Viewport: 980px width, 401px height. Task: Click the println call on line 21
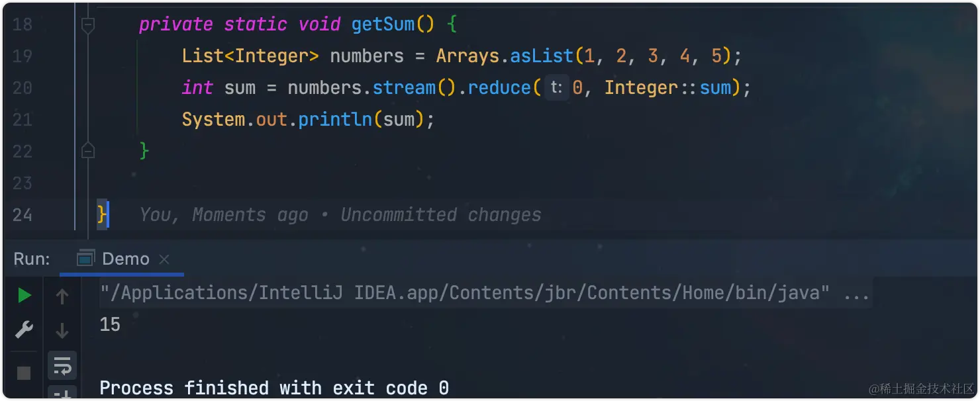coord(335,120)
